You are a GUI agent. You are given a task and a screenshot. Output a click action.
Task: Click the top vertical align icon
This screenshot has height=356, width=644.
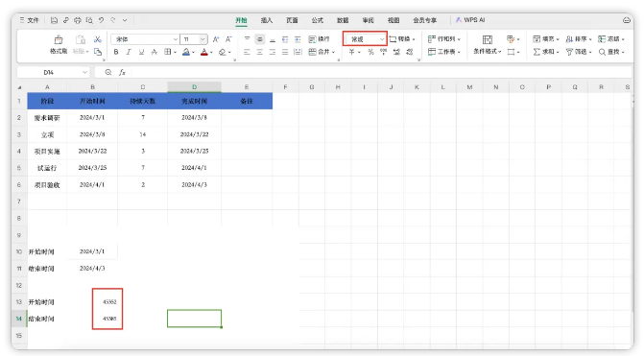tap(247, 39)
